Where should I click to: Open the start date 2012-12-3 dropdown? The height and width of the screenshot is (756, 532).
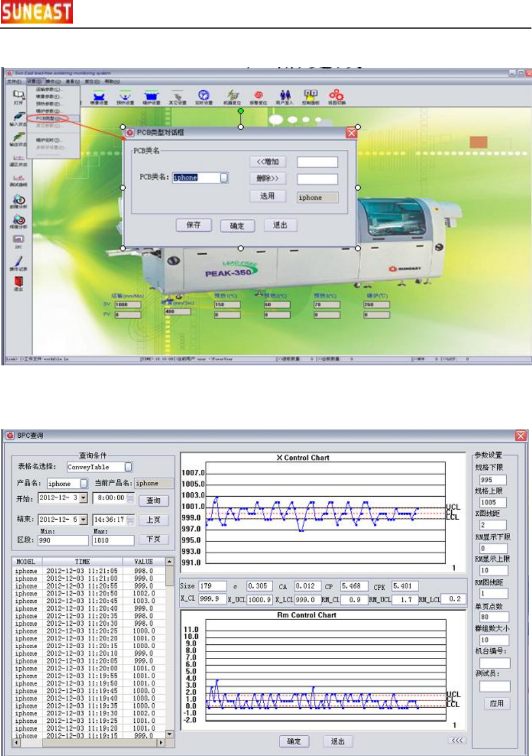pyautogui.click(x=84, y=498)
